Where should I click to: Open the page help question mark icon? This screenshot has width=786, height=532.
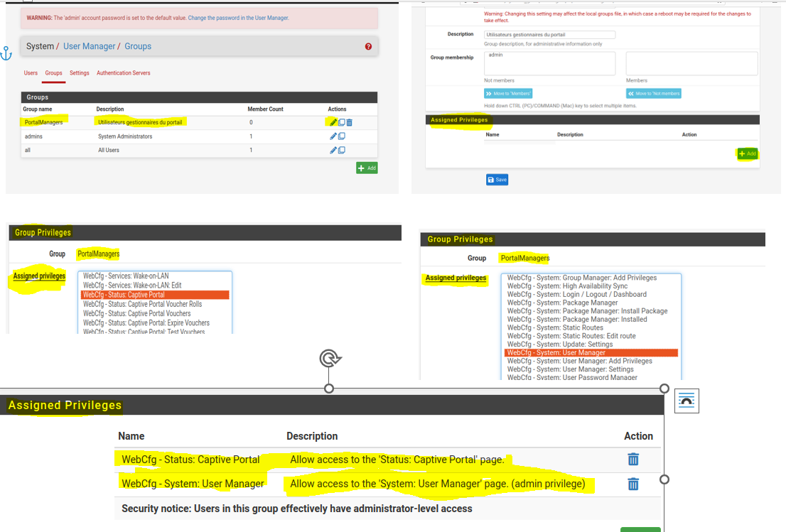click(368, 46)
